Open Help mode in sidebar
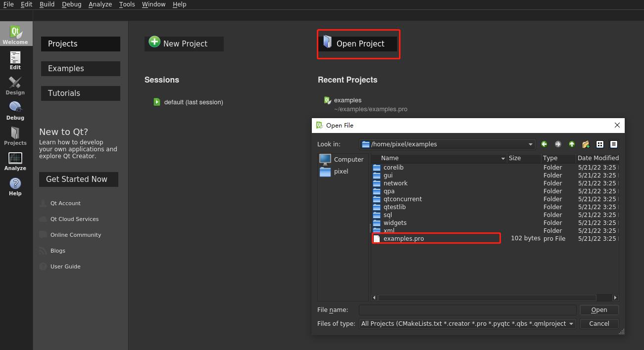The image size is (644, 350). pyautogui.click(x=15, y=186)
